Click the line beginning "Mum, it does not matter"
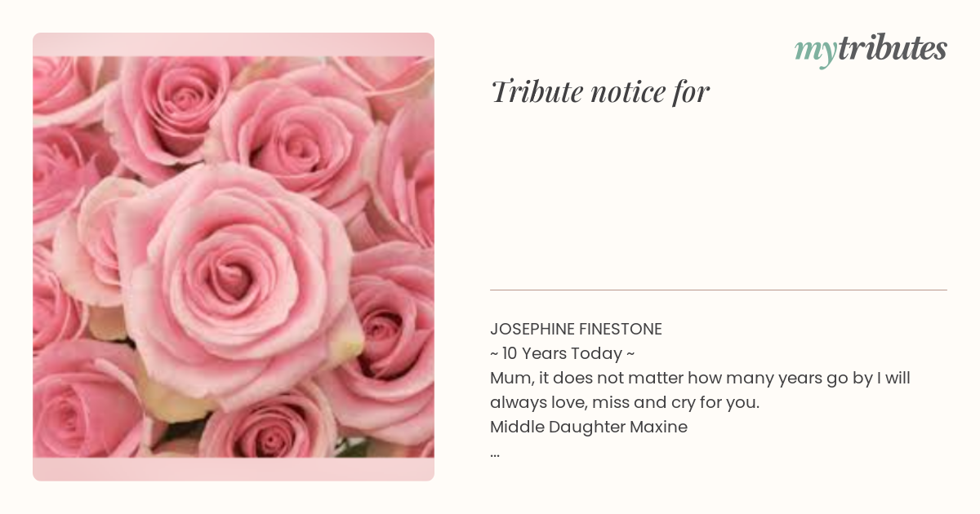The width and height of the screenshot is (980, 514). tap(700, 379)
